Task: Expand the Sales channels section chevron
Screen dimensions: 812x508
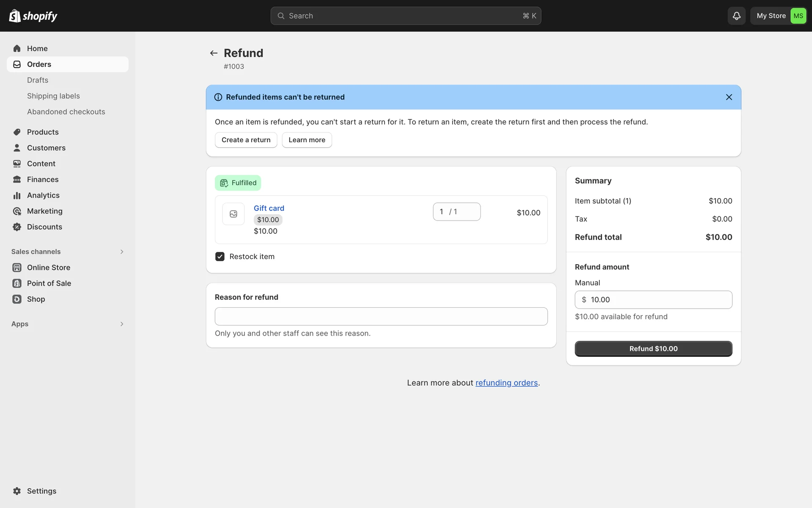Action: coord(122,251)
